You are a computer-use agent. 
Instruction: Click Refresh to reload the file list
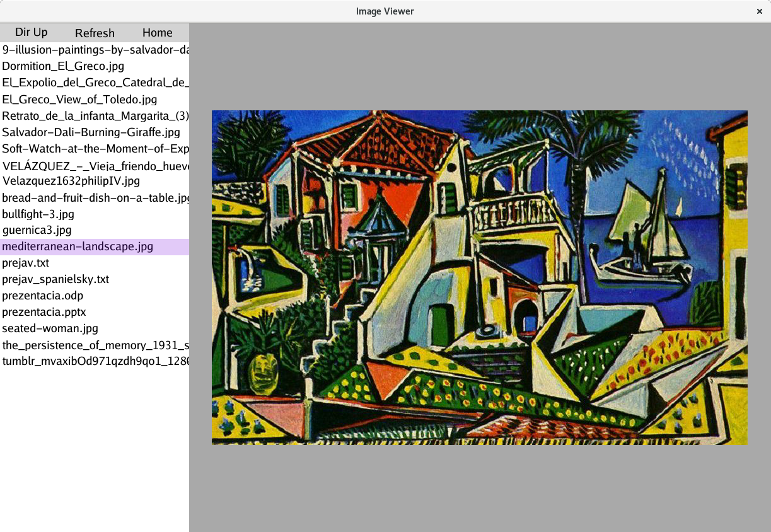click(x=95, y=32)
